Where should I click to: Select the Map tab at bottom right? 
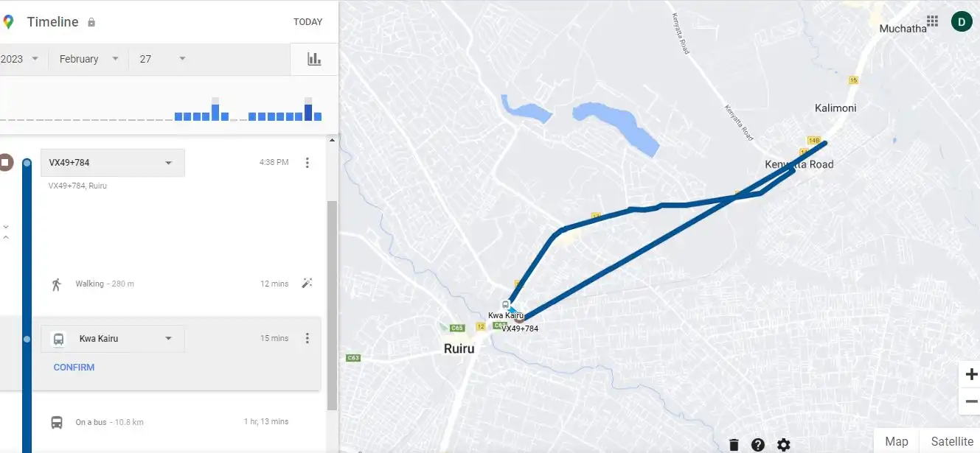896,441
